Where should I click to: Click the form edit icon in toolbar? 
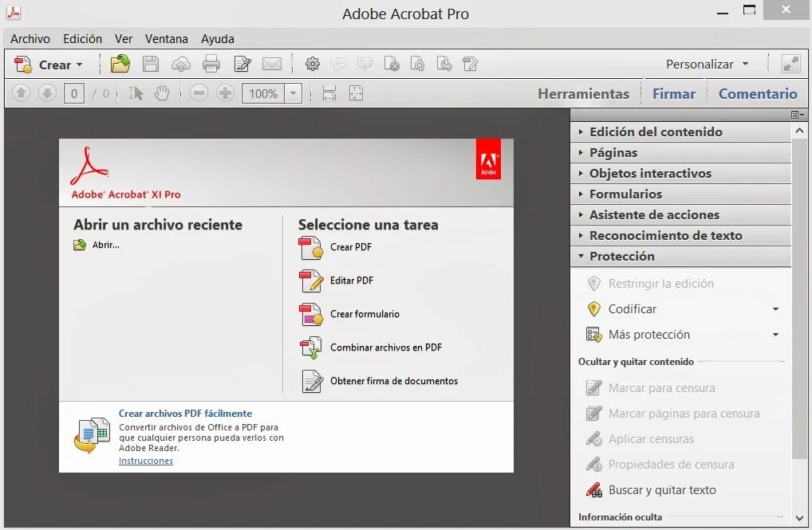(x=471, y=65)
